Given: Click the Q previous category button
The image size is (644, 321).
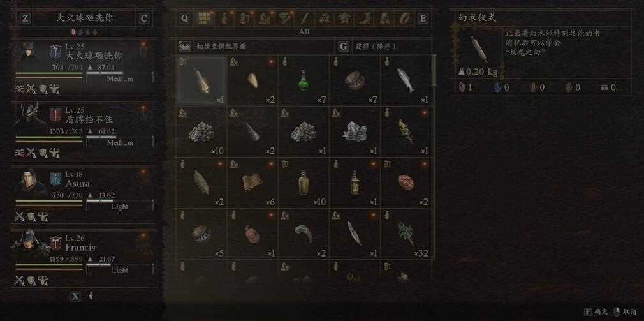Looking at the screenshot, I should [184, 18].
